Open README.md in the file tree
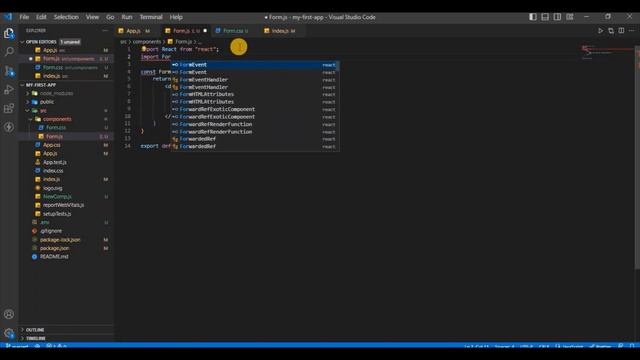Image resolution: width=640 pixels, height=360 pixels. click(x=54, y=257)
